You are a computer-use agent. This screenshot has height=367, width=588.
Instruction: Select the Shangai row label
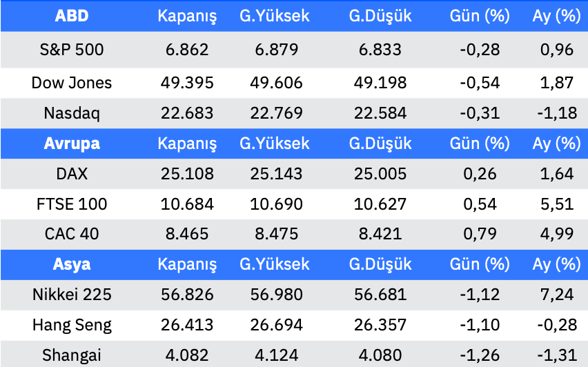click(72, 355)
